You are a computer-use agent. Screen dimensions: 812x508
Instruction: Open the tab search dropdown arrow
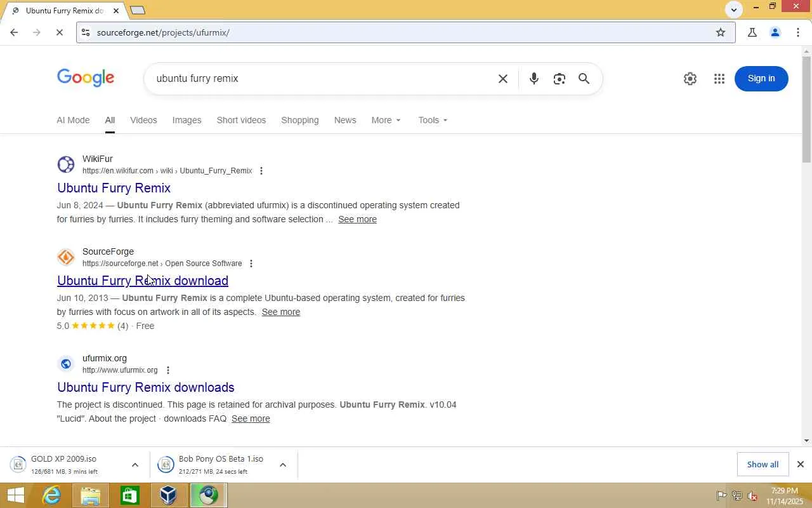point(734,9)
